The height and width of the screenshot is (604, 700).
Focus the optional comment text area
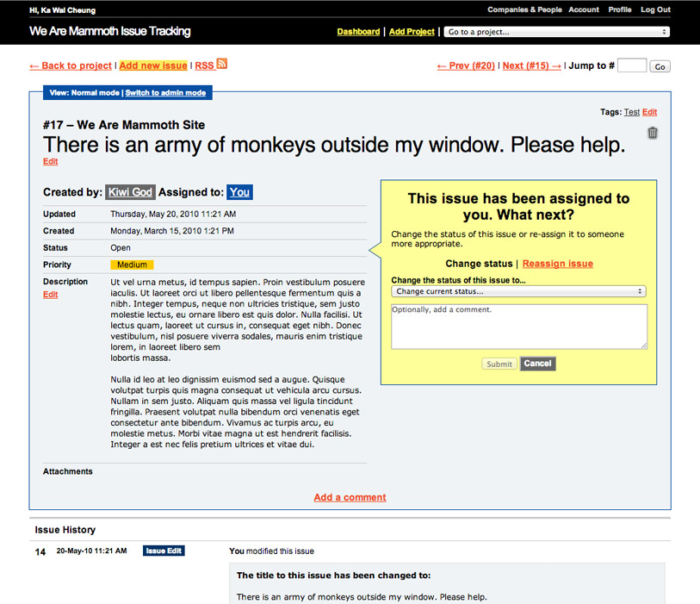click(x=518, y=327)
